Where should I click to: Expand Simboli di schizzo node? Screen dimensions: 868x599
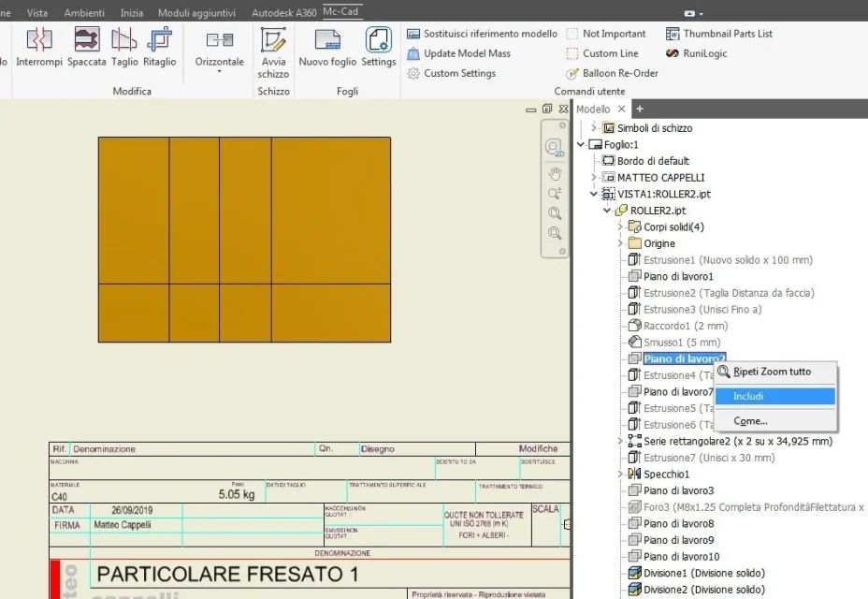click(593, 128)
